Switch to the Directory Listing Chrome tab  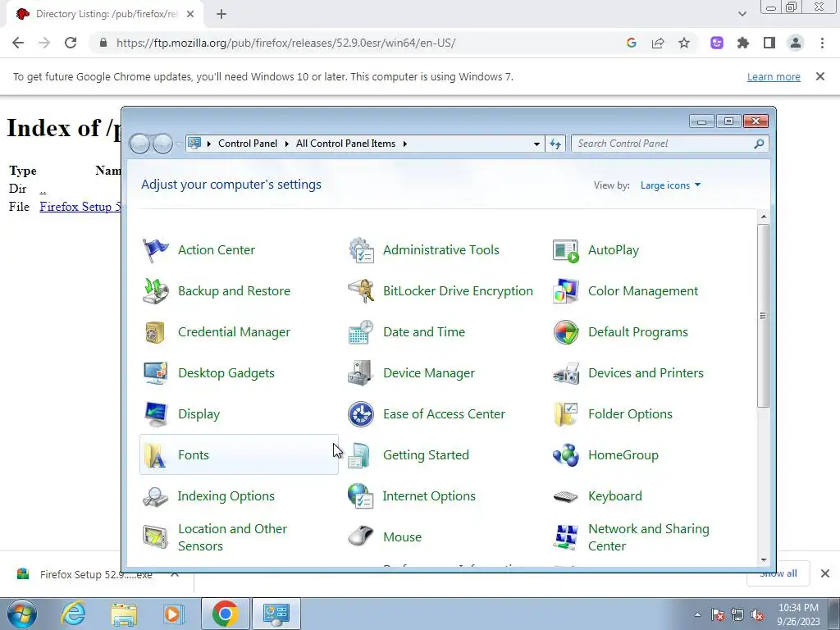tap(105, 14)
